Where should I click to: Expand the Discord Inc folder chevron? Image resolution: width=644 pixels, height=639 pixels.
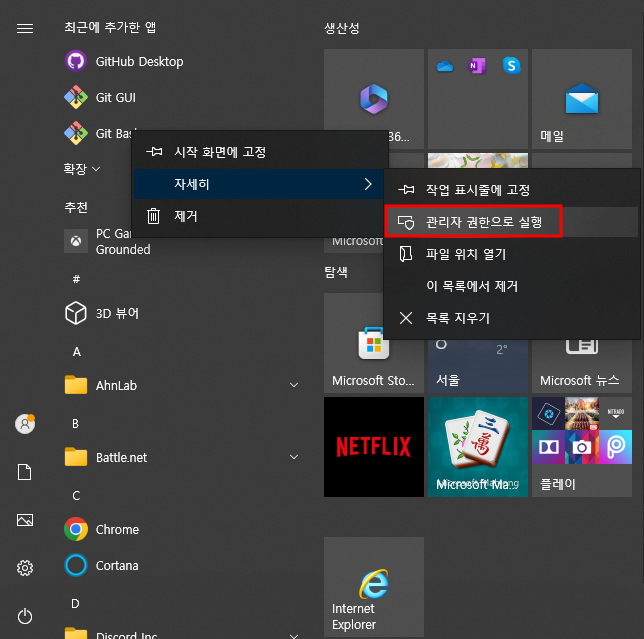click(x=294, y=636)
